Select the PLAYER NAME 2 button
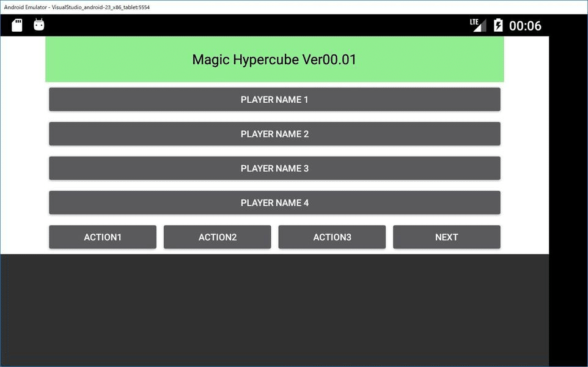The image size is (588, 367). pos(274,134)
